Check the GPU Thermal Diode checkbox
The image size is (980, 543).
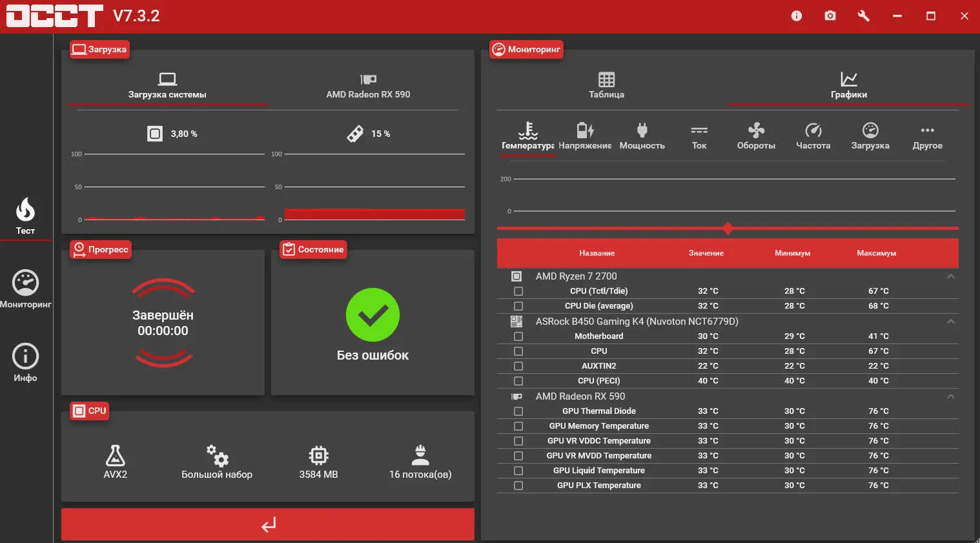coord(518,411)
